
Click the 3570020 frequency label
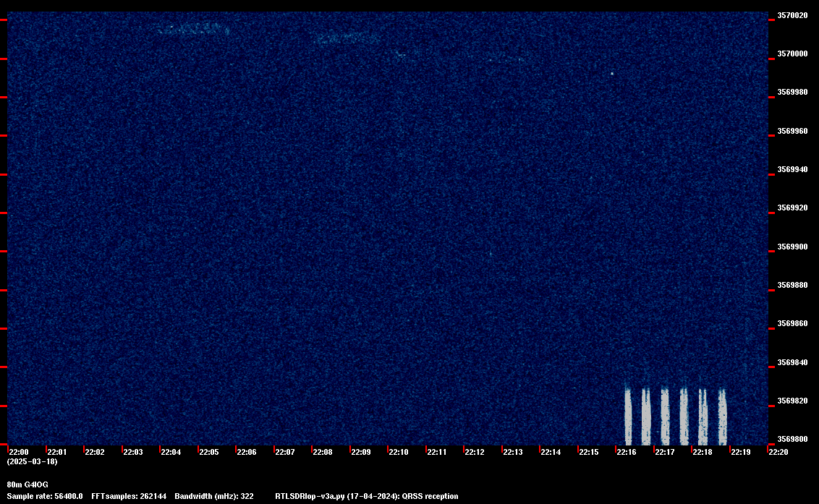tap(792, 16)
